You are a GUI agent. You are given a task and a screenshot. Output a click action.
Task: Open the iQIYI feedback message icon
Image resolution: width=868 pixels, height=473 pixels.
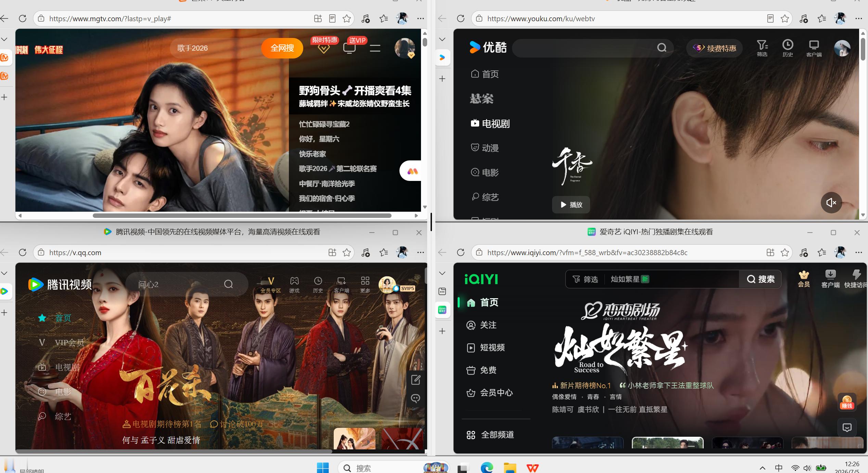click(x=847, y=428)
